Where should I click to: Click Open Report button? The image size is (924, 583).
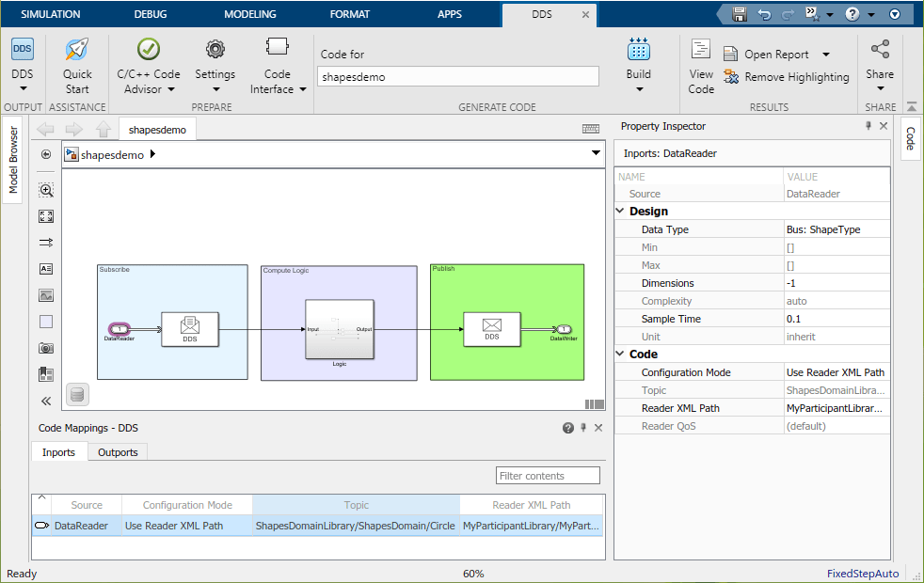(x=767, y=55)
